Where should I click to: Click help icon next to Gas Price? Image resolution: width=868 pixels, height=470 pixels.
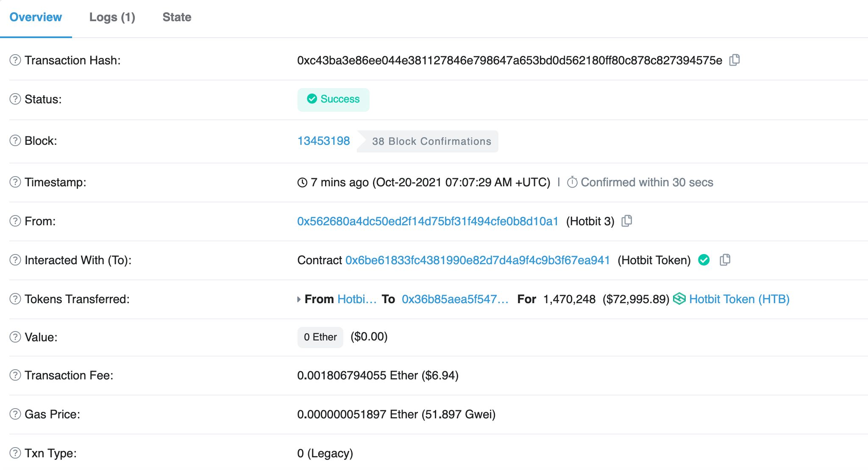click(15, 414)
